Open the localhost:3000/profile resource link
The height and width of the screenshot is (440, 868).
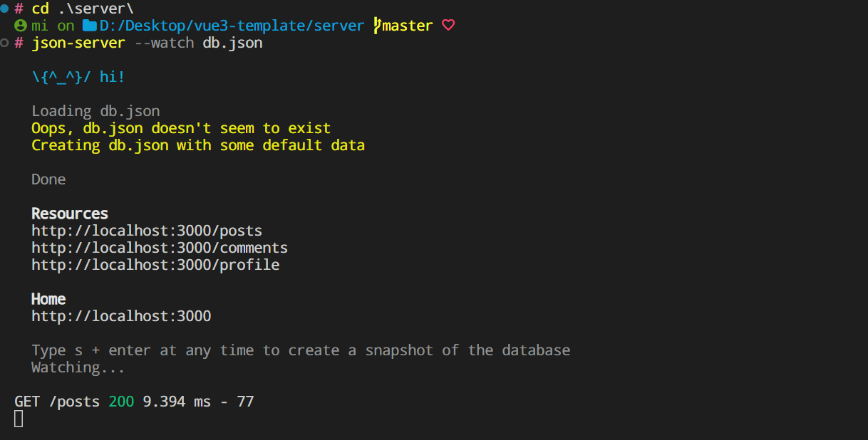tap(155, 265)
